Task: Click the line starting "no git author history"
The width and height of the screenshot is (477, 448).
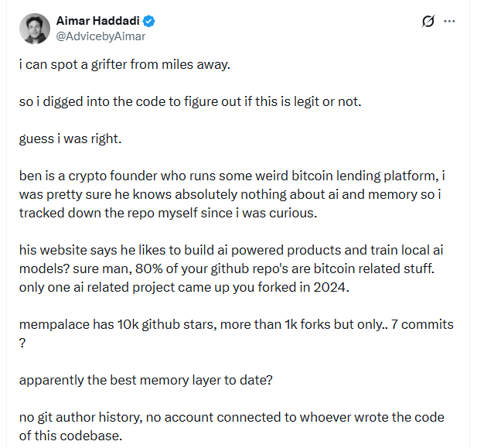Action: [230, 417]
